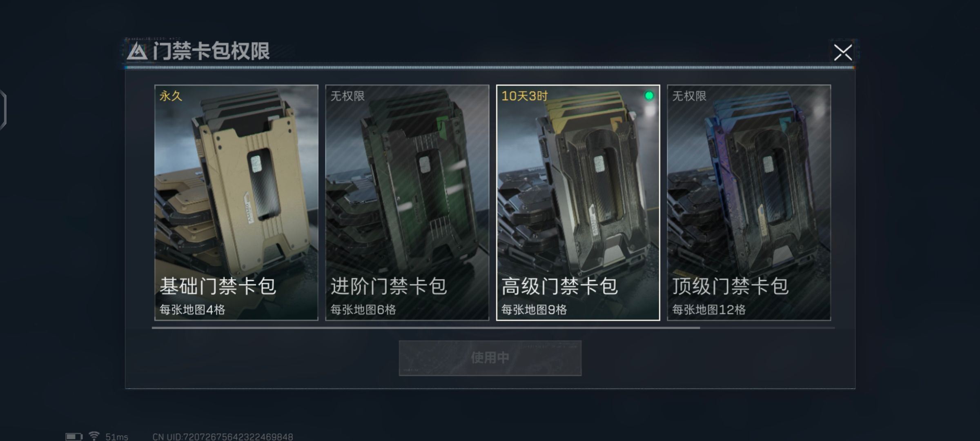
Task: Click the hexagonal handle at left edge
Action: (3, 109)
